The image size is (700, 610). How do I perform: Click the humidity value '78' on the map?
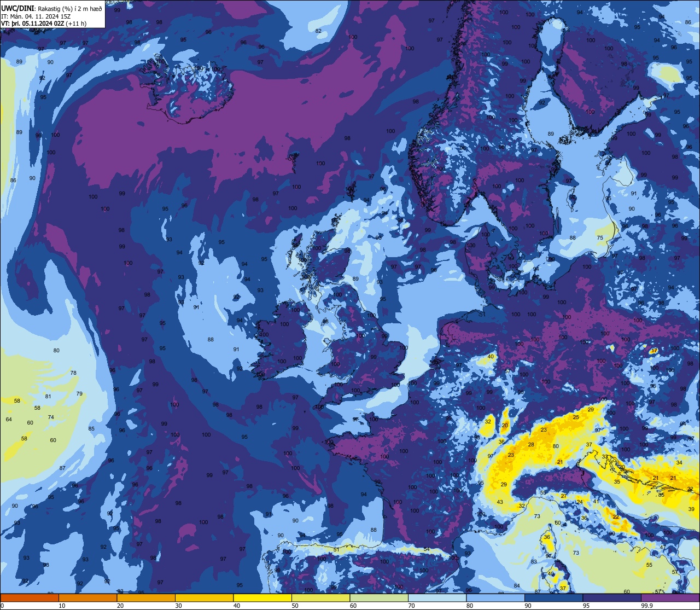73,373
